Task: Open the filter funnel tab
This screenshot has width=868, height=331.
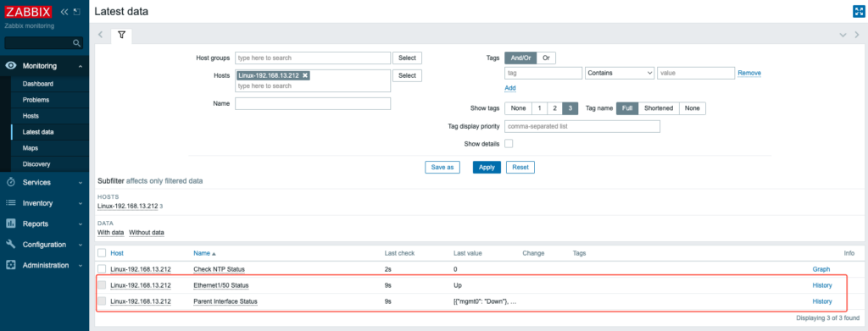Action: tap(121, 35)
